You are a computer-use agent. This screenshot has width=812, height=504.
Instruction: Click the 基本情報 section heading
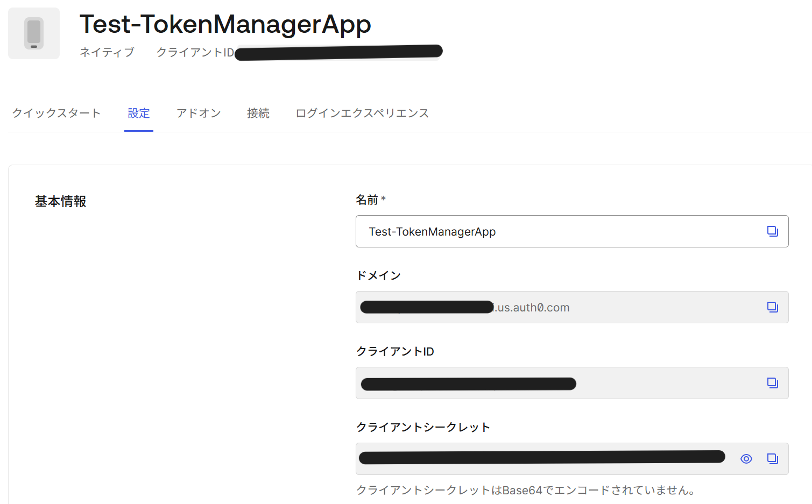point(59,201)
